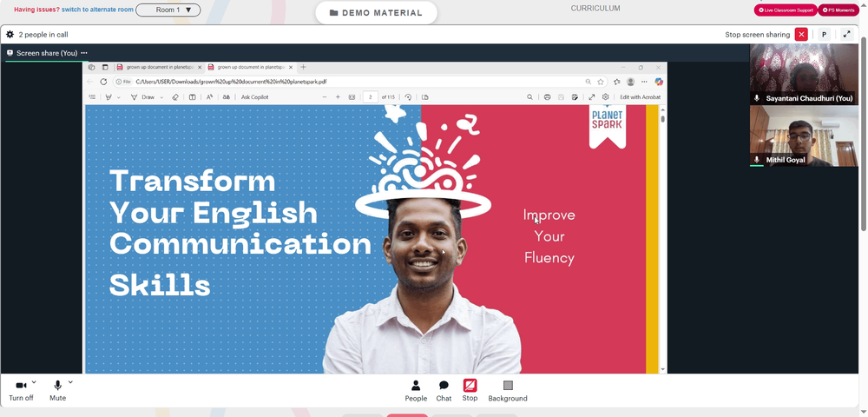868x417 pixels.
Task: Toggle PDF table of contents
Action: click(x=92, y=97)
